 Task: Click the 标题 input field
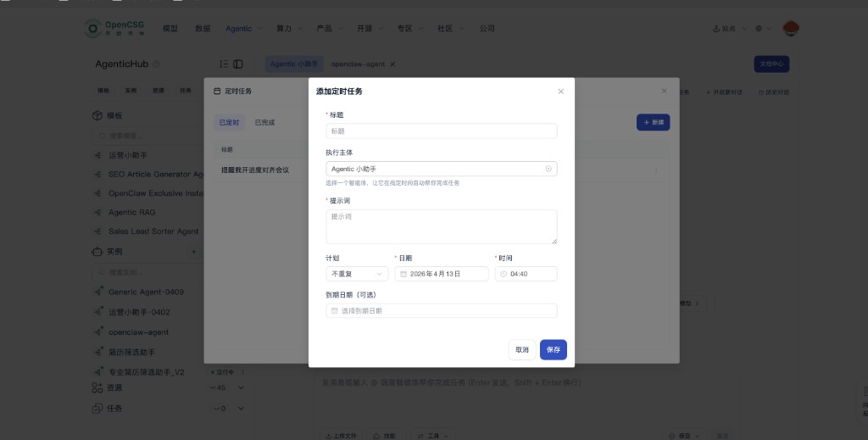tap(441, 131)
